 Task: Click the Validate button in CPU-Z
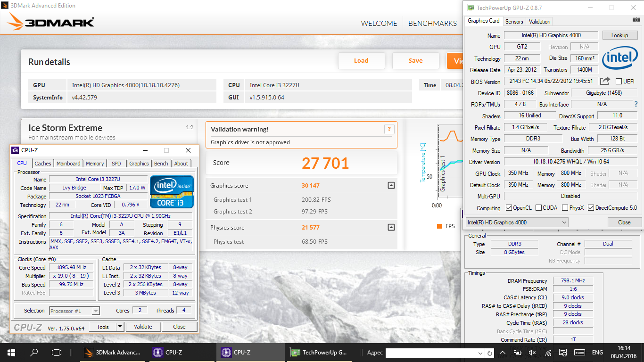click(143, 326)
